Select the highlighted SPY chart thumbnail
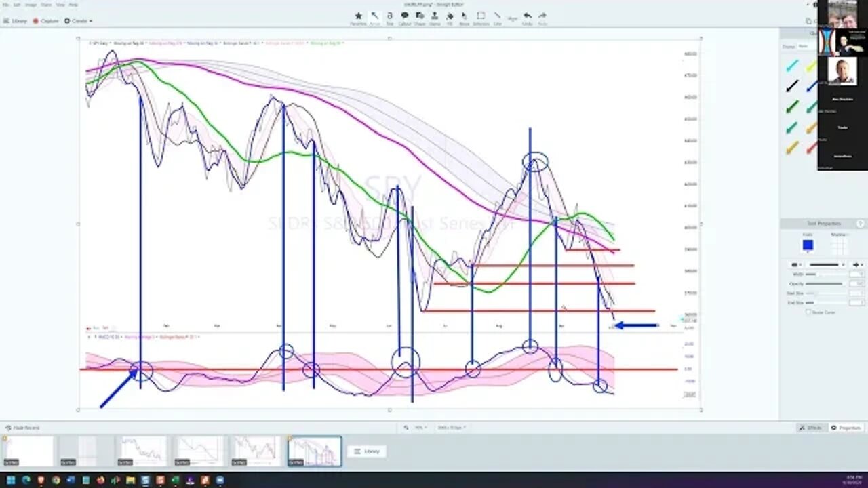 pyautogui.click(x=314, y=451)
